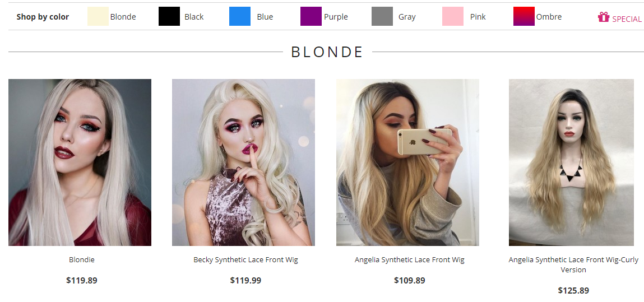The height and width of the screenshot is (302, 644).
Task: Click the Blonde color label text
Action: [123, 17]
